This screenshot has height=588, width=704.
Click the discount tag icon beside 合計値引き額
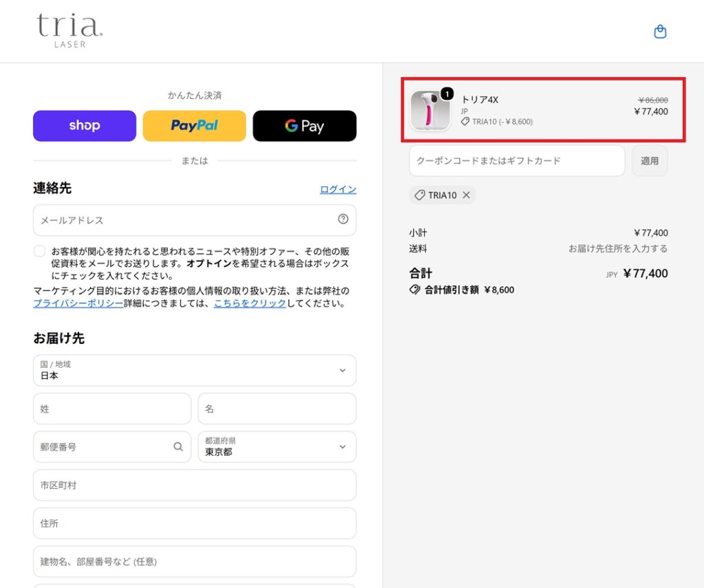coord(415,290)
